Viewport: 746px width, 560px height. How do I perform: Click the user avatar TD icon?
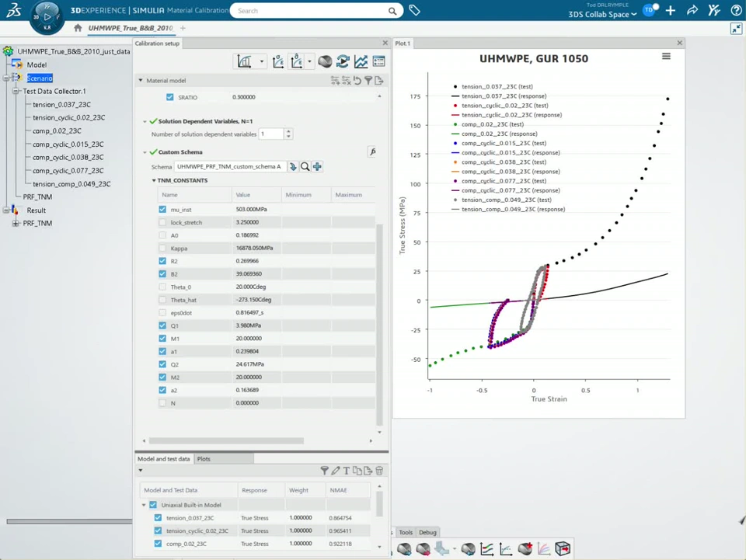tap(649, 10)
